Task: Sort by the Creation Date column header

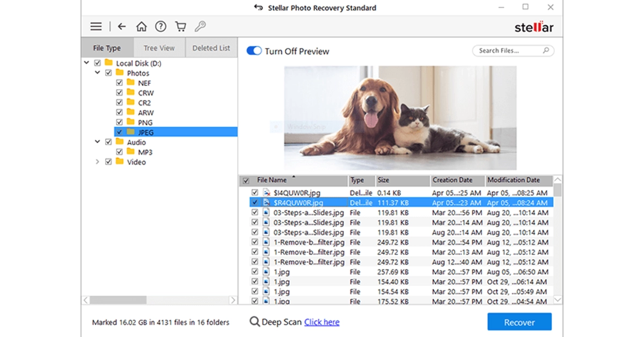Action: pos(458,180)
